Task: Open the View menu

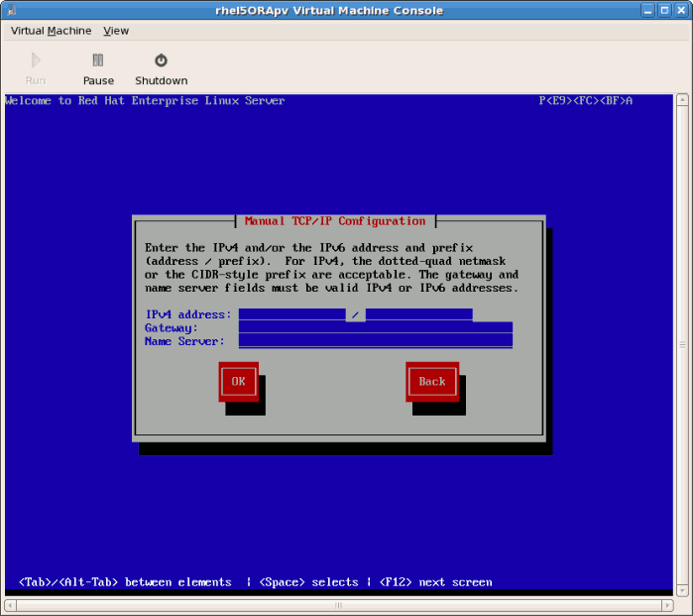Action: click(x=116, y=31)
